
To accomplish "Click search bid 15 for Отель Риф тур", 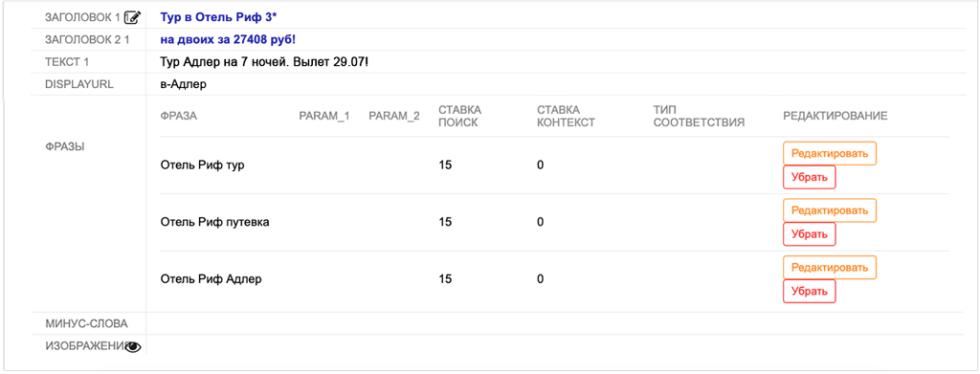I will click(445, 165).
